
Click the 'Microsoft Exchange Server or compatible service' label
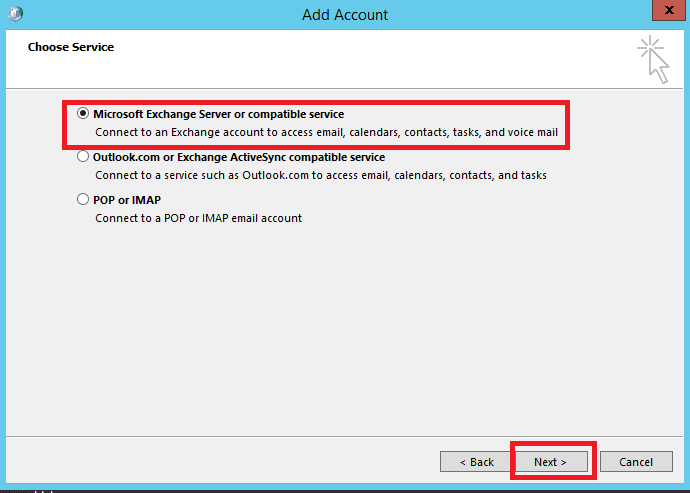pyautogui.click(x=219, y=114)
